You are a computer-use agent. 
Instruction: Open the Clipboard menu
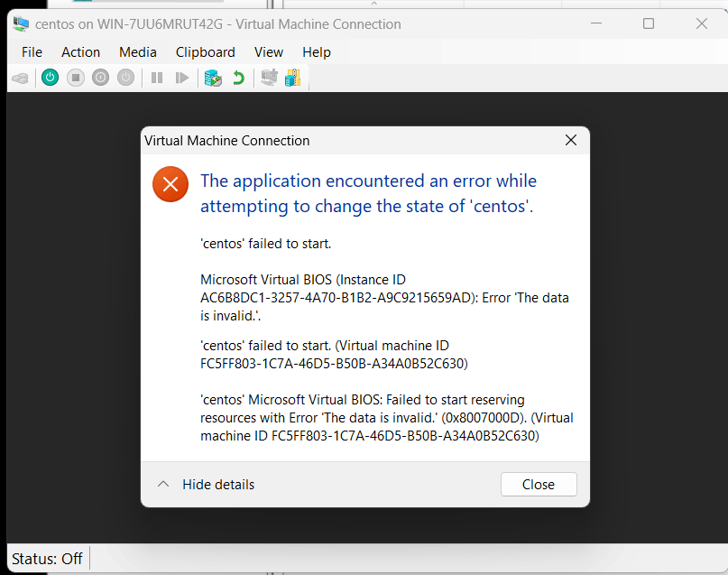[205, 52]
